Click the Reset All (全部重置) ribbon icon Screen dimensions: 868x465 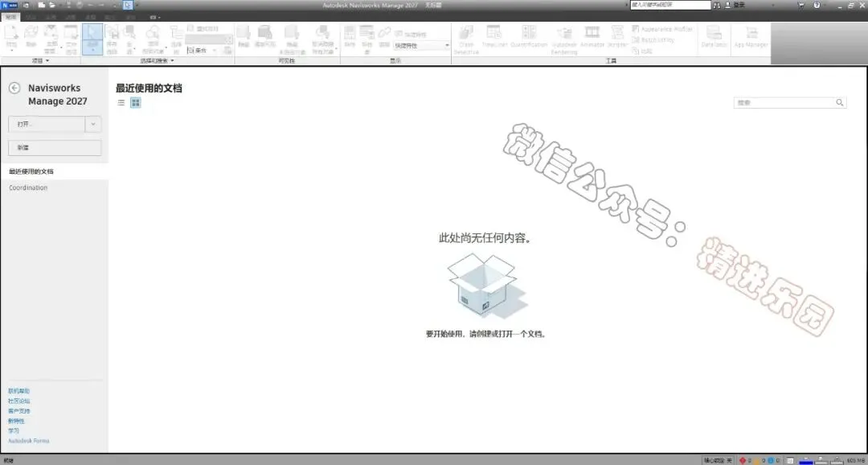pos(51,39)
